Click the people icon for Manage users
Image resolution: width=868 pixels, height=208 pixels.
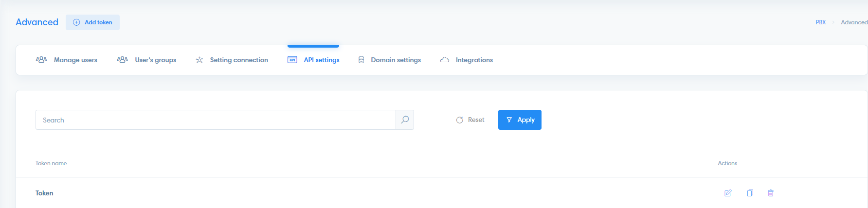click(41, 60)
